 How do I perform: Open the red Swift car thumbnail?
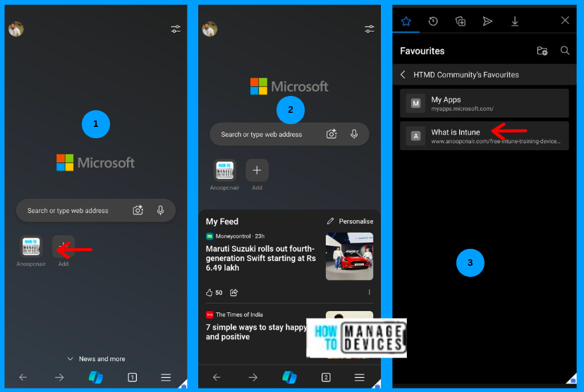coord(349,256)
